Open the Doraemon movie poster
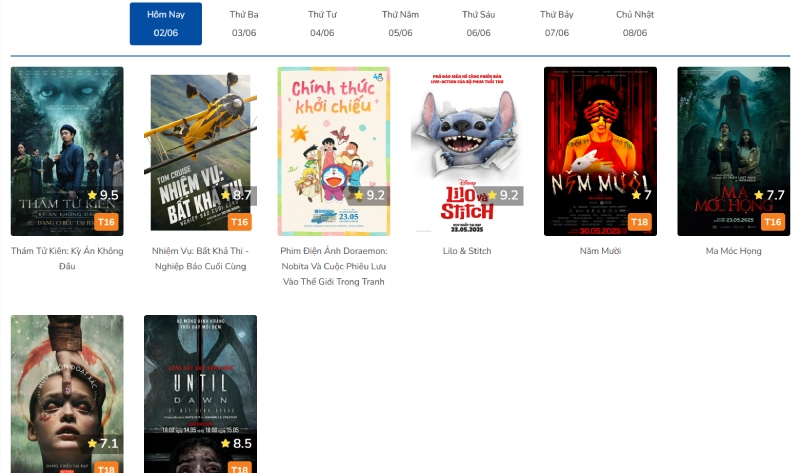The width and height of the screenshot is (800, 473). pos(334,151)
